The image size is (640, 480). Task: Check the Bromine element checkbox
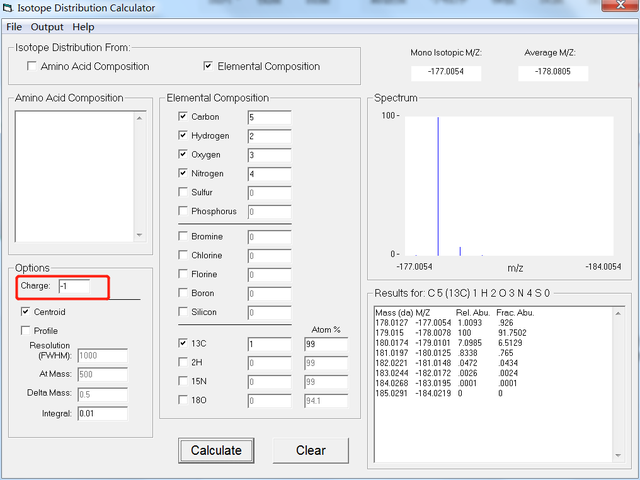pos(182,237)
